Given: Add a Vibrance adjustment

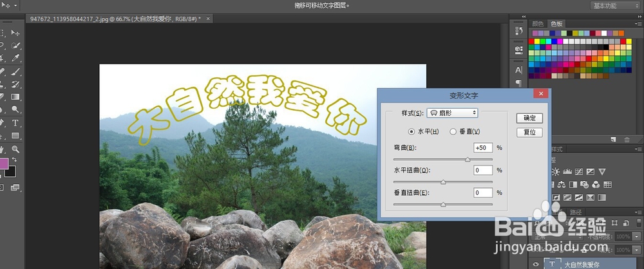Looking at the screenshot, I should tap(601, 172).
